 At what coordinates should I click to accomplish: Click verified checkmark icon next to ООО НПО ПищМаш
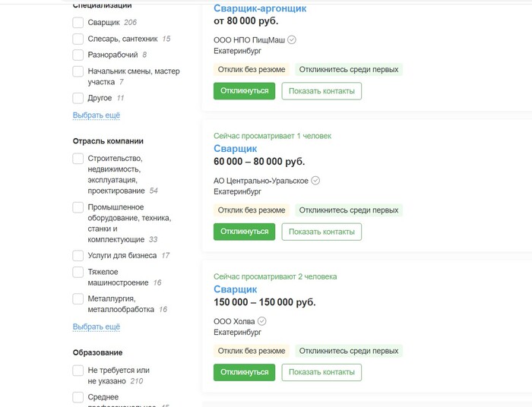coord(292,40)
